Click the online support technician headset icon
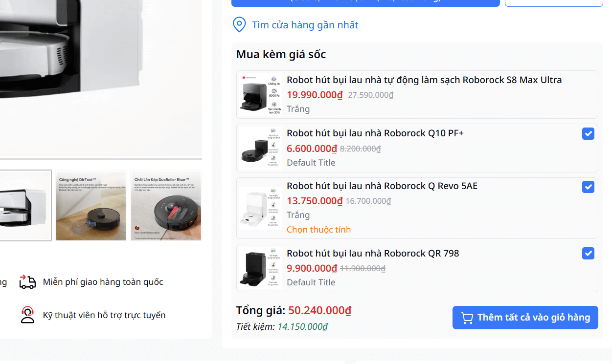This screenshot has width=612, height=364. [27, 315]
